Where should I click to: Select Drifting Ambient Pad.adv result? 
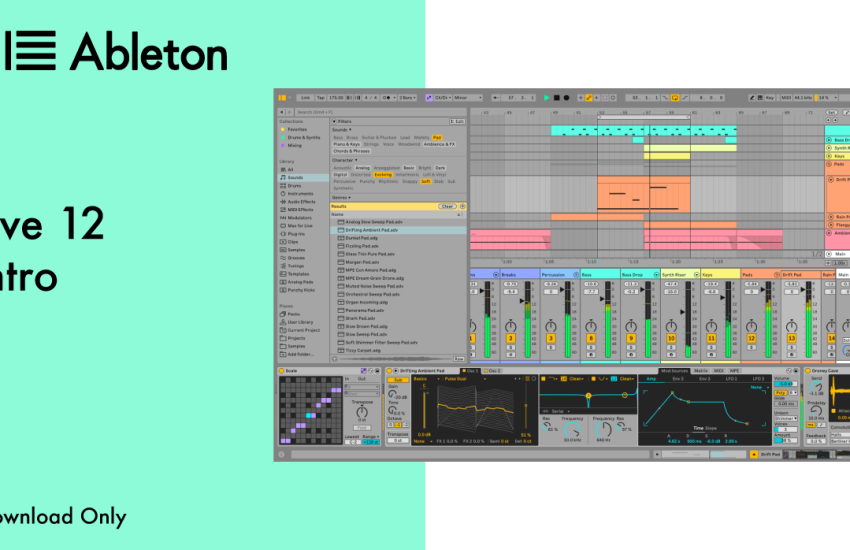(x=398, y=230)
